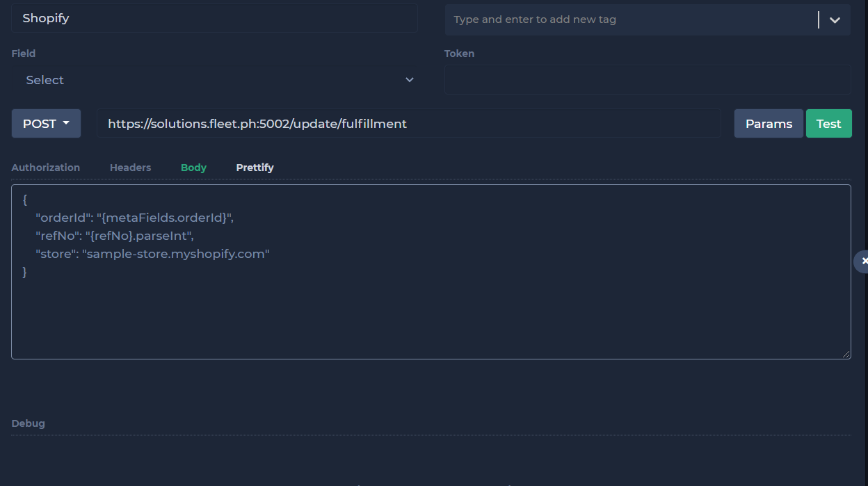
Task: Click the Field label
Action: click(x=24, y=54)
